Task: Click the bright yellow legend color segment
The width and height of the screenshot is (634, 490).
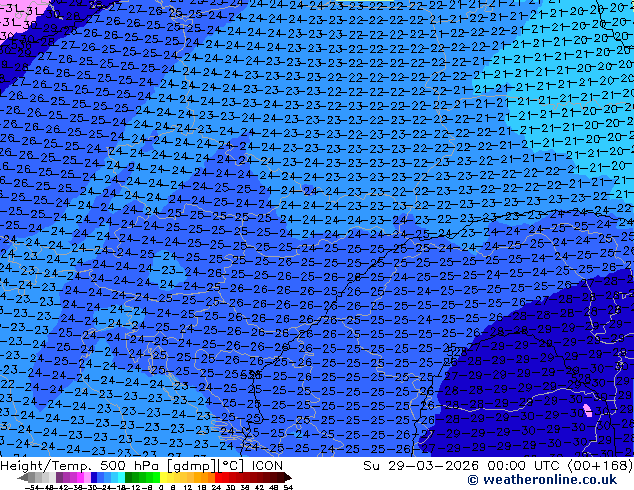Action: tap(163, 477)
